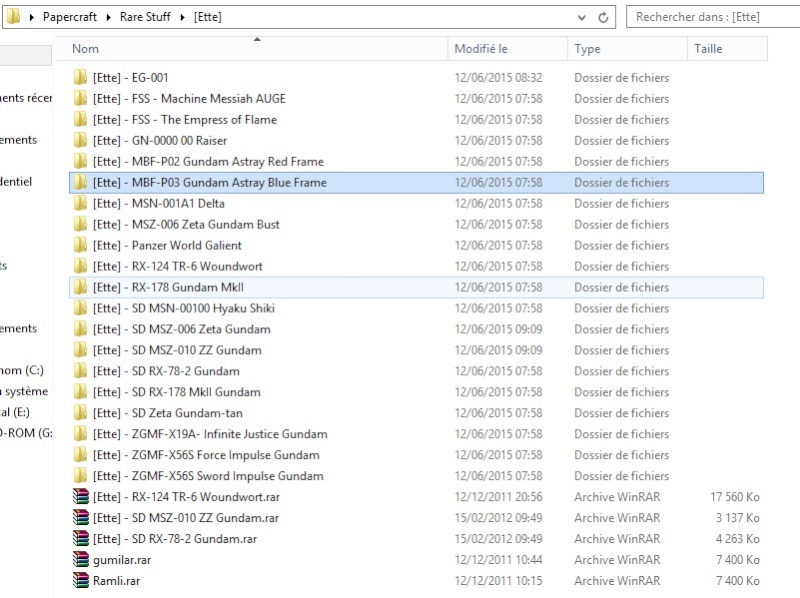The width and height of the screenshot is (800, 598).
Task: Click folder icon of Panzer World Galient
Action: coord(80,245)
